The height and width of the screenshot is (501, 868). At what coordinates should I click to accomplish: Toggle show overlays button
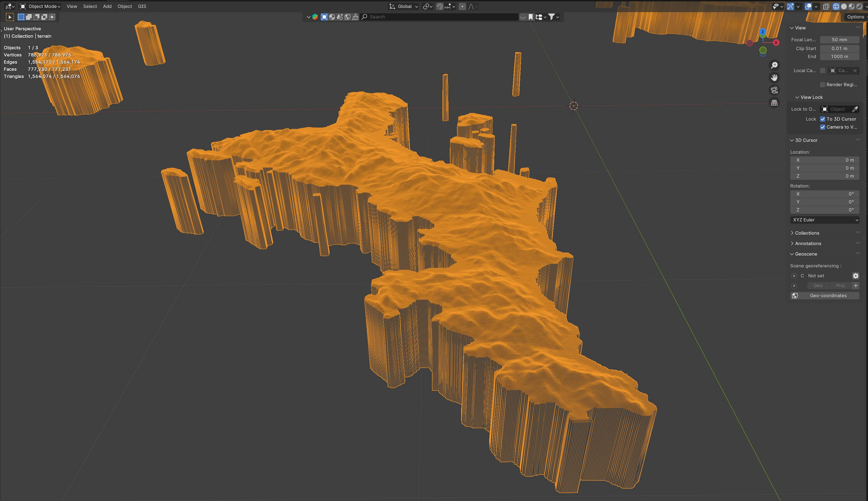click(x=808, y=7)
